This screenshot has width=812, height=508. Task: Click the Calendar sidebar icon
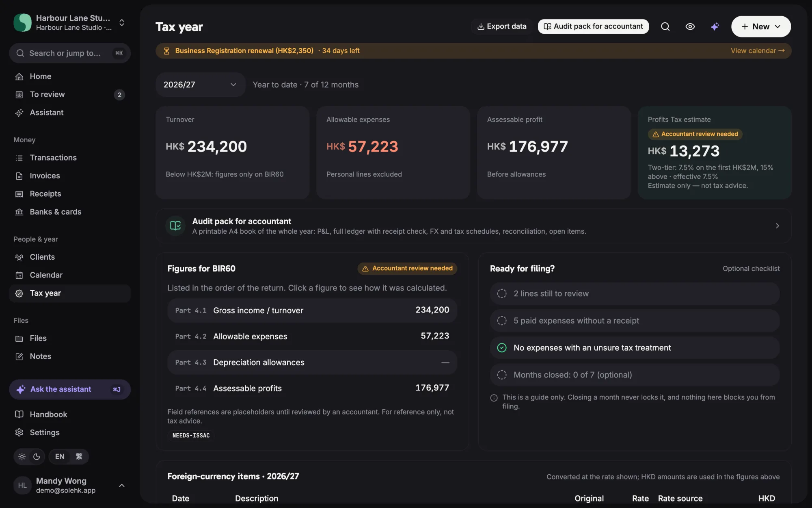point(19,275)
